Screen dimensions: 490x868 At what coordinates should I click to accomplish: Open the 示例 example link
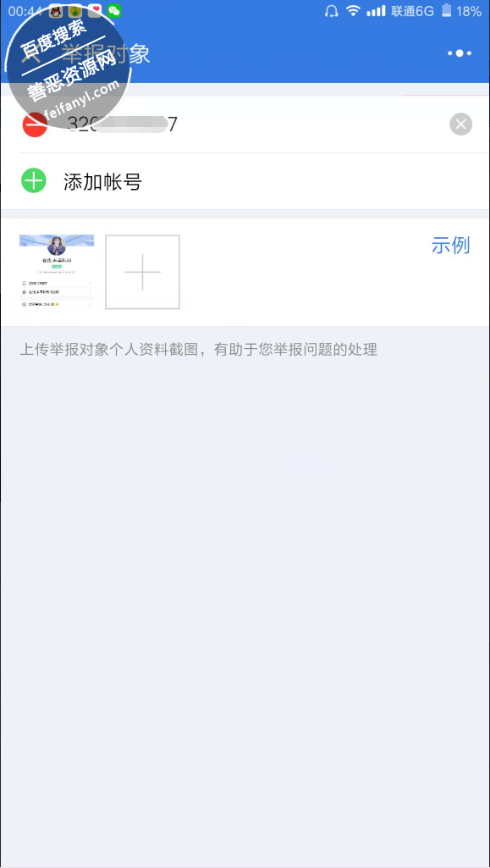pyautogui.click(x=451, y=246)
